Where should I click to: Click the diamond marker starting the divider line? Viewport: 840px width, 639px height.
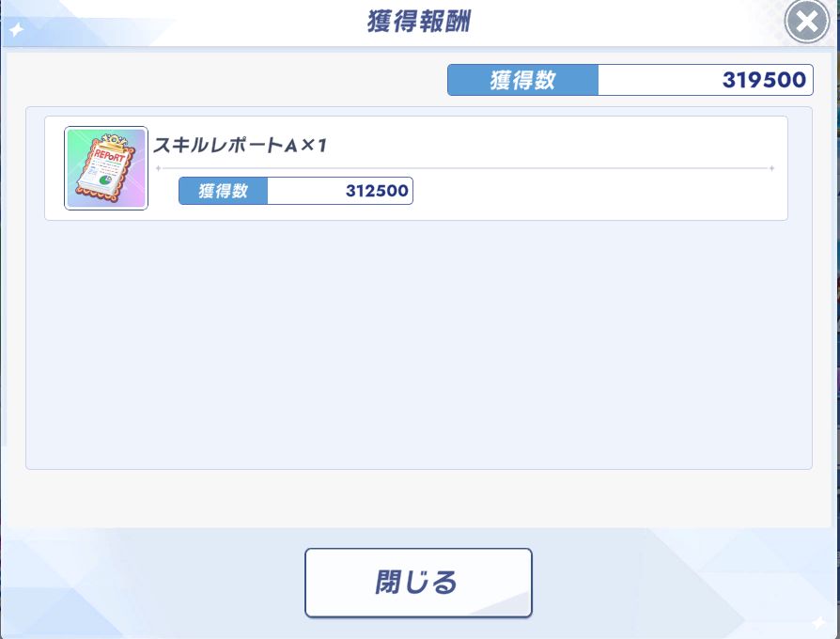click(158, 168)
